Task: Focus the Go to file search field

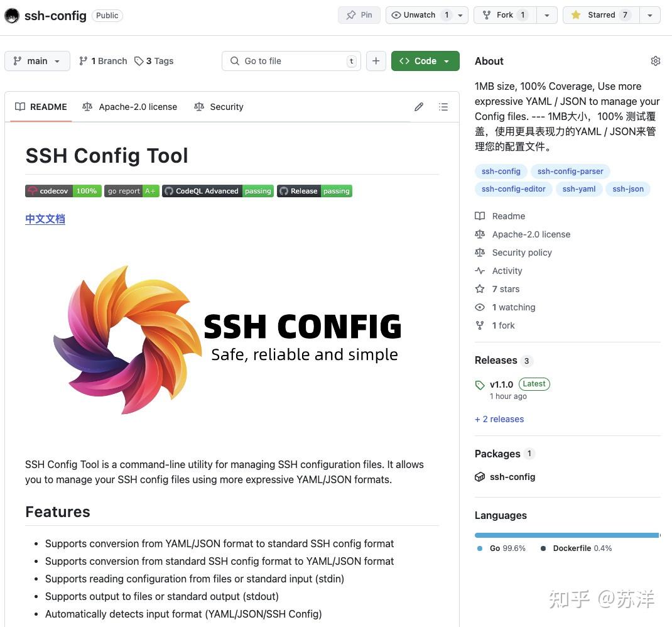Action: pos(291,61)
